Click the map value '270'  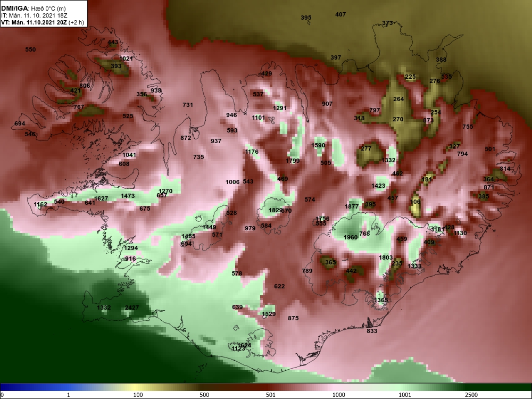(398, 119)
